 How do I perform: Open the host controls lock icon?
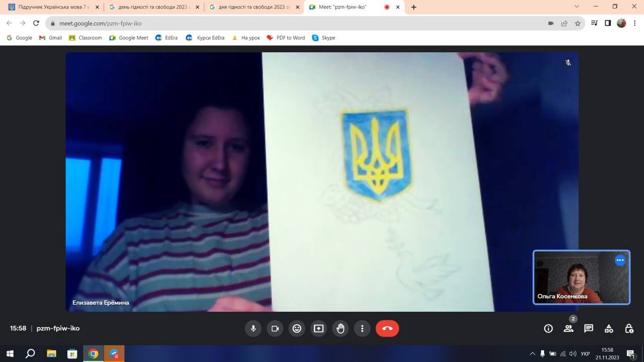[x=629, y=328]
